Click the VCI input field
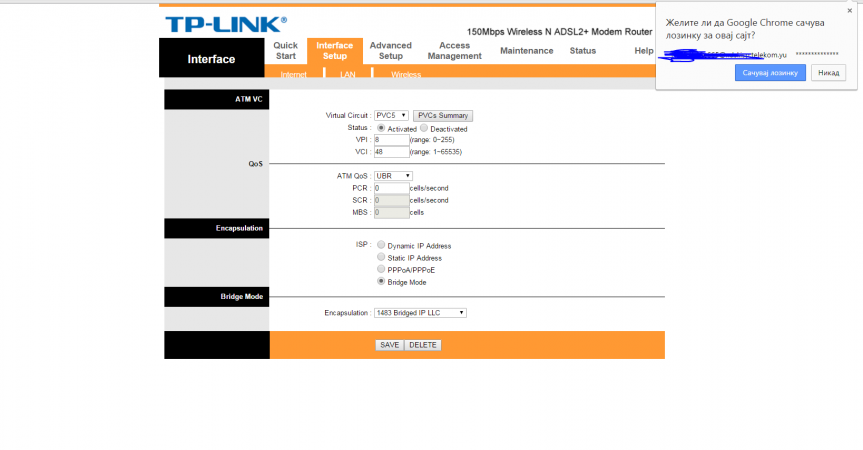The height and width of the screenshot is (450, 863). pos(391,152)
